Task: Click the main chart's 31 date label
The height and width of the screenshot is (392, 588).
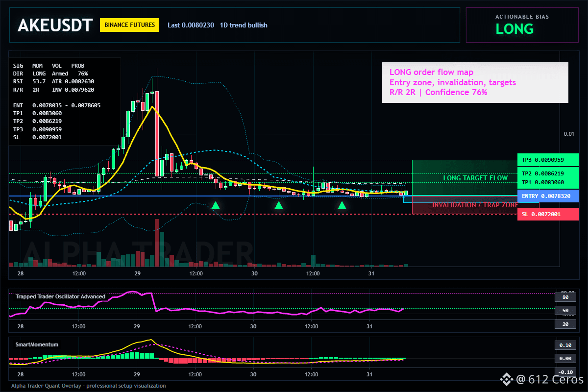Action: point(370,273)
